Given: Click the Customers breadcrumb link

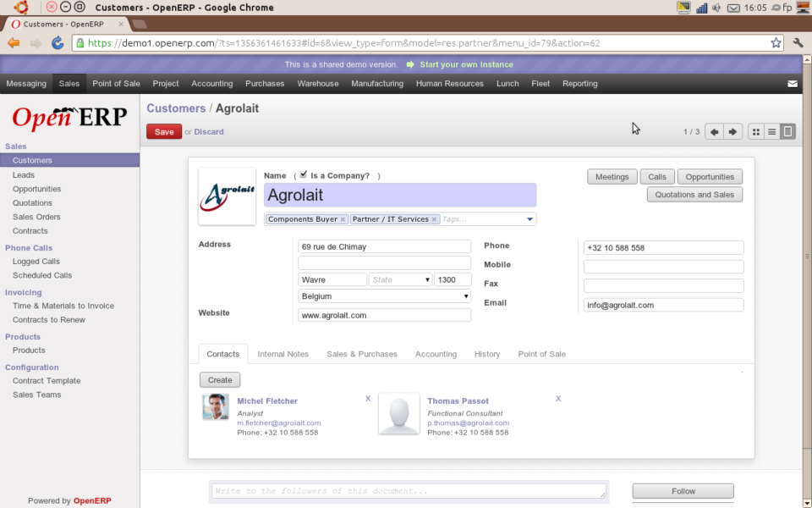Looking at the screenshot, I should pos(176,108).
